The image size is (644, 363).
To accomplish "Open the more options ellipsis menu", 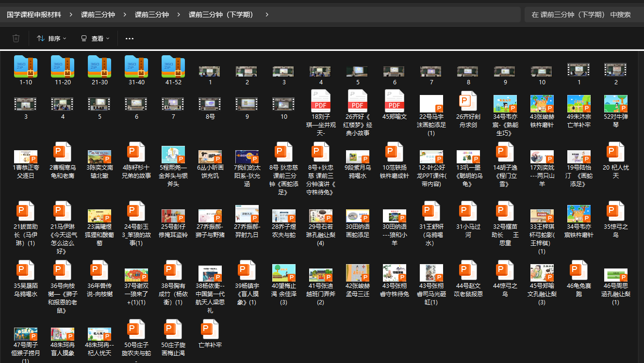I will coord(130,38).
